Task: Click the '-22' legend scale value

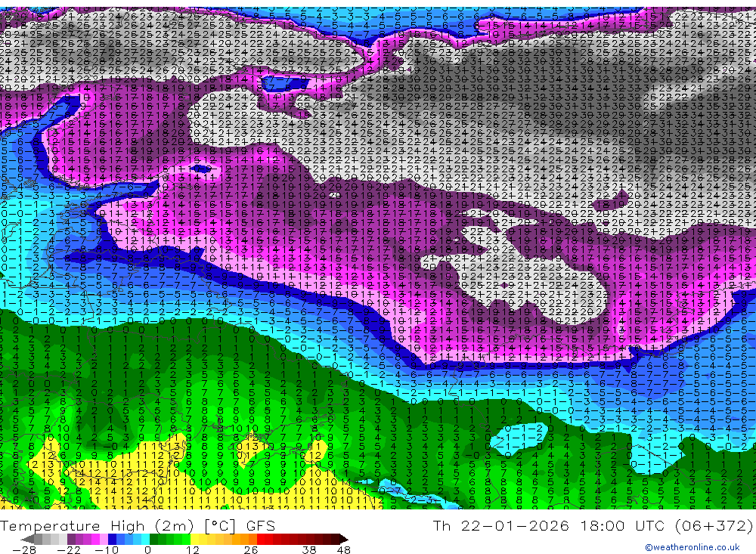Action: [x=69, y=550]
